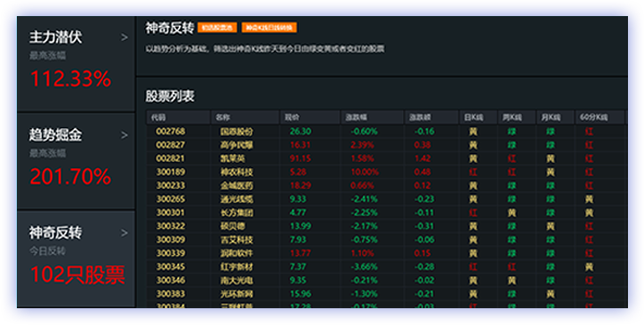The width and height of the screenshot is (644, 325).
Task: Select the 神奇反转 sidebar card
Action: [x=76, y=259]
